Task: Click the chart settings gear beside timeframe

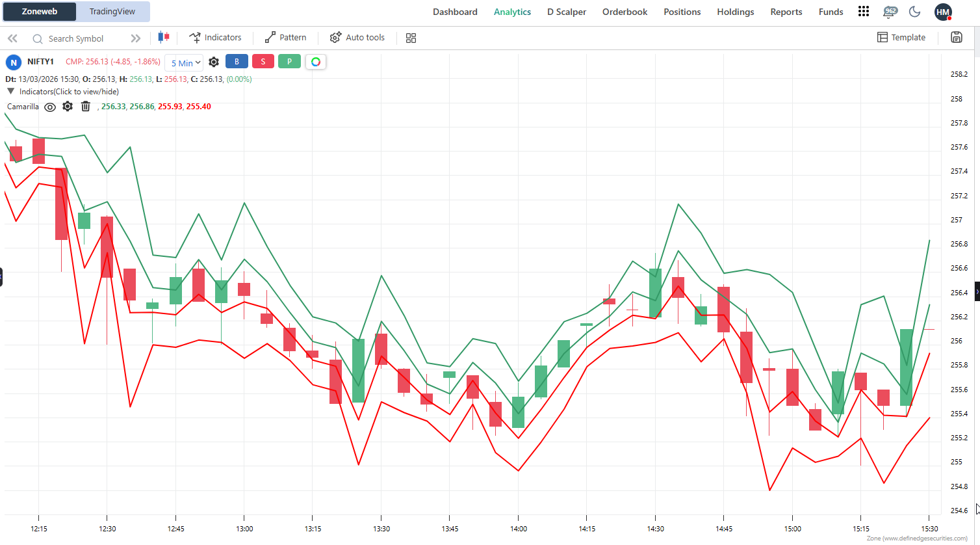Action: [214, 62]
